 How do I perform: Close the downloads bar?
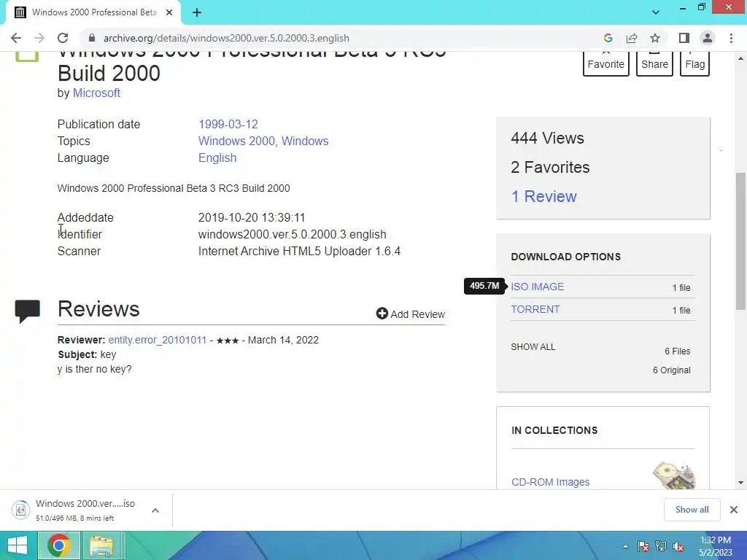734,510
